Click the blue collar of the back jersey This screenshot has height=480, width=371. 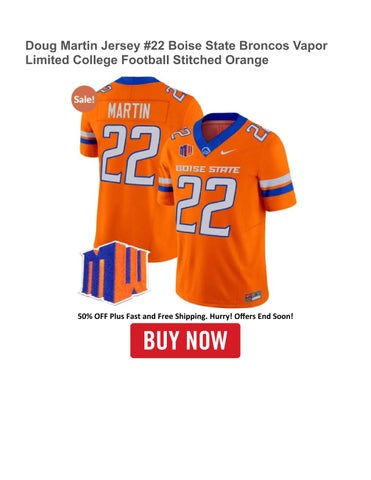tap(137, 80)
